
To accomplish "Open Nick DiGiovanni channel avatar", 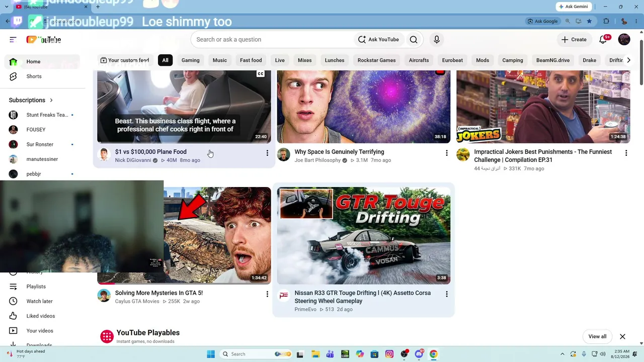I will (x=104, y=155).
